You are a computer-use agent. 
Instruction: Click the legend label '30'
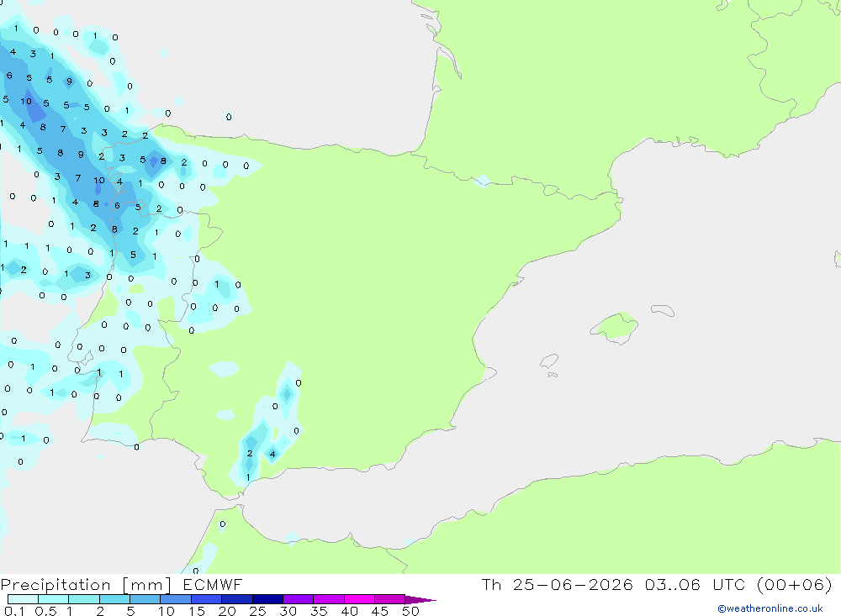click(x=288, y=611)
